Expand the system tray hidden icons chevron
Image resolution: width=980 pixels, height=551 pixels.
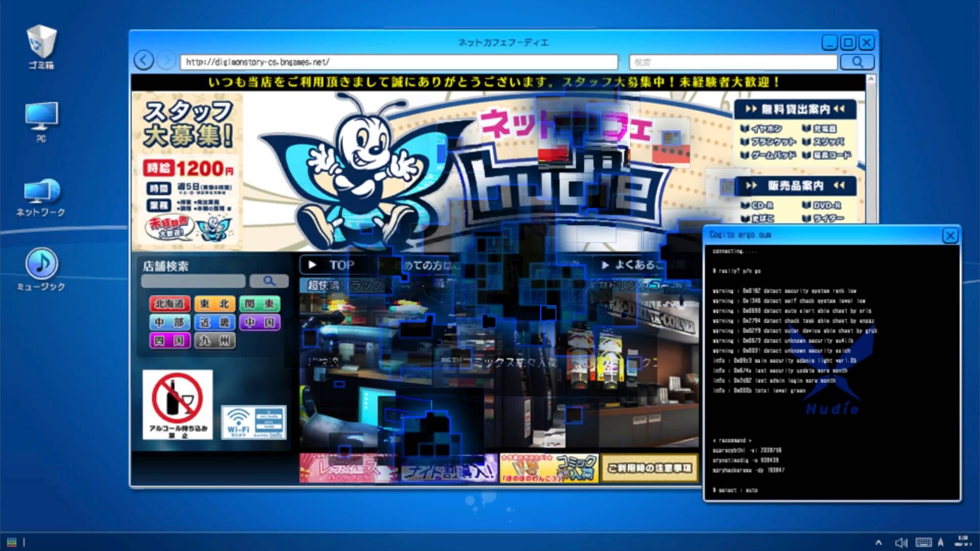pos(878,542)
